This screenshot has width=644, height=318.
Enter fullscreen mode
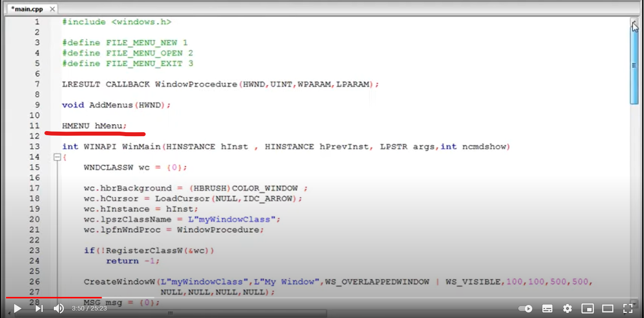tap(627, 308)
